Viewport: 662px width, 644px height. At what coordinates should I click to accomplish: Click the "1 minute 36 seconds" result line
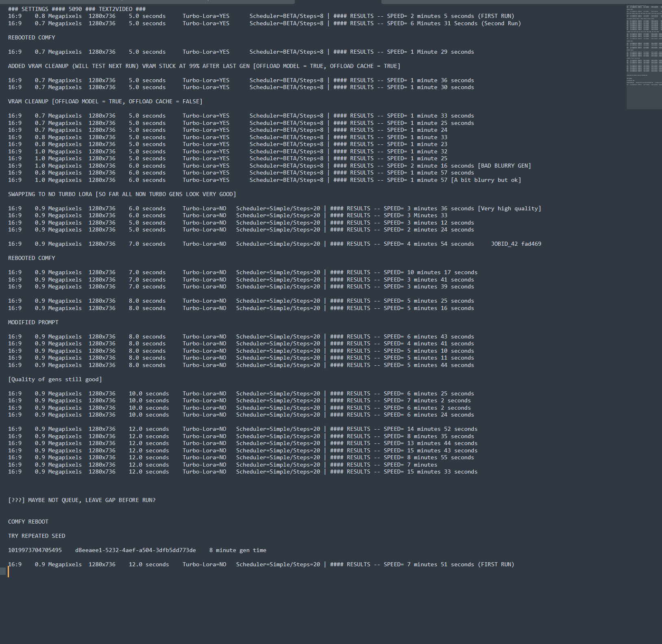442,81
